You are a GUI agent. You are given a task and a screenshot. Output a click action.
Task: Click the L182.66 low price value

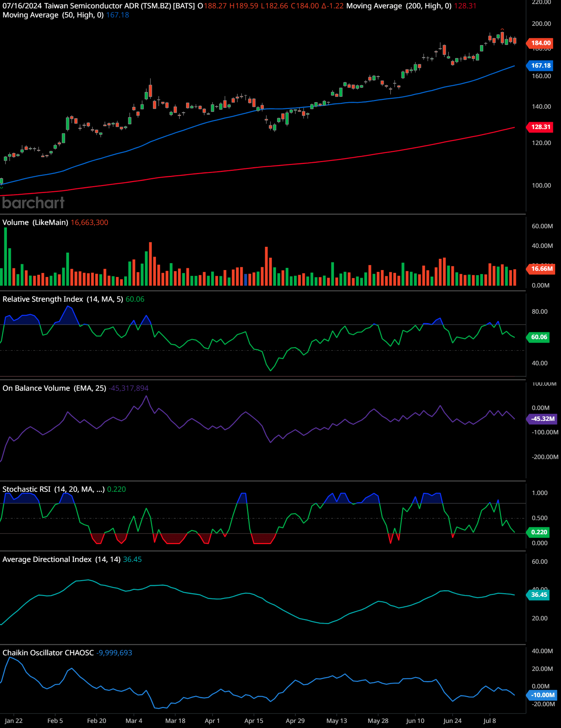click(274, 6)
